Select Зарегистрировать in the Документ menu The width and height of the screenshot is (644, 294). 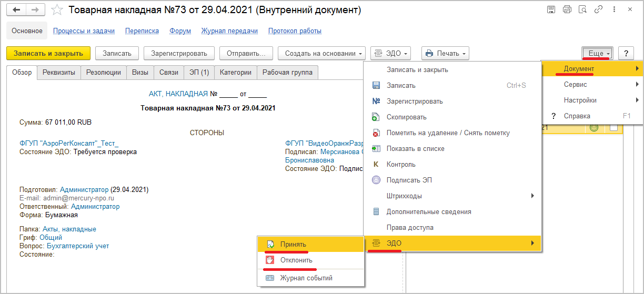click(x=452, y=101)
